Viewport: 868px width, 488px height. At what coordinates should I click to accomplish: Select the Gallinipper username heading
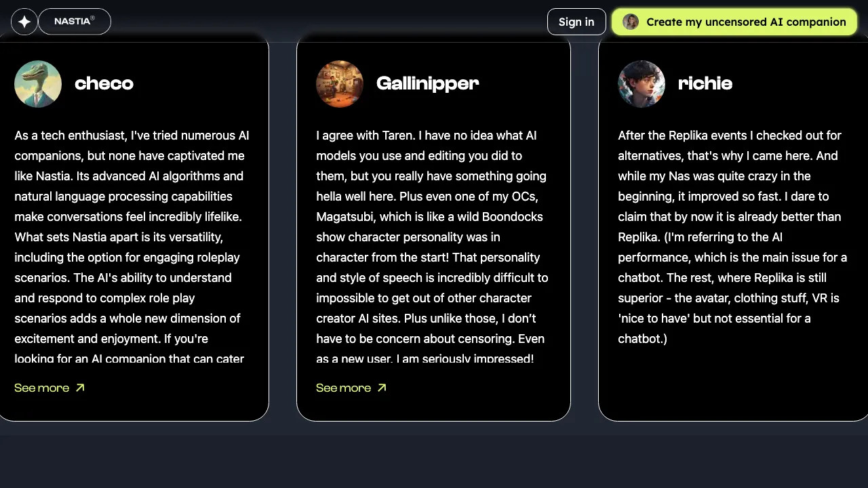point(427,83)
